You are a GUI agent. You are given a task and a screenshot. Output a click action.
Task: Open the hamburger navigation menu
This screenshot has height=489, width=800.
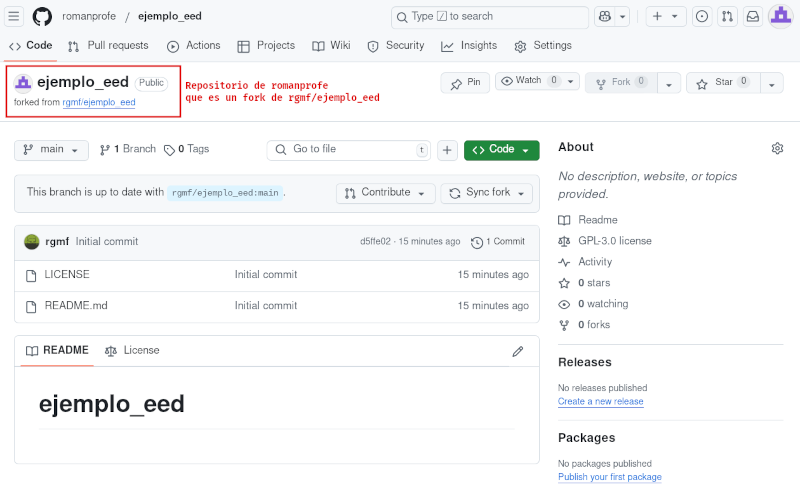point(15,16)
